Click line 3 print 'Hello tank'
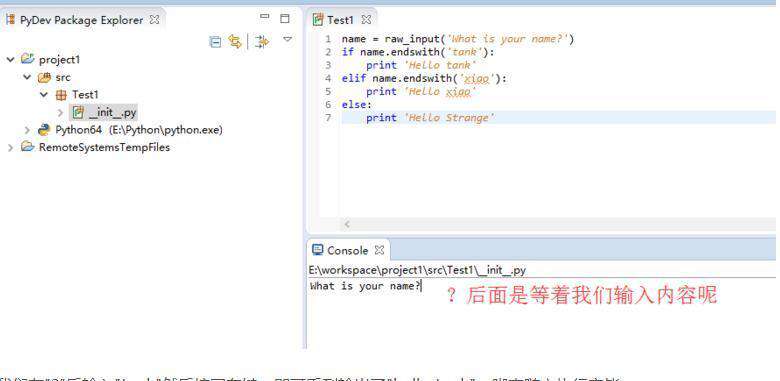Screen dimensions: 780x381 pos(421,65)
